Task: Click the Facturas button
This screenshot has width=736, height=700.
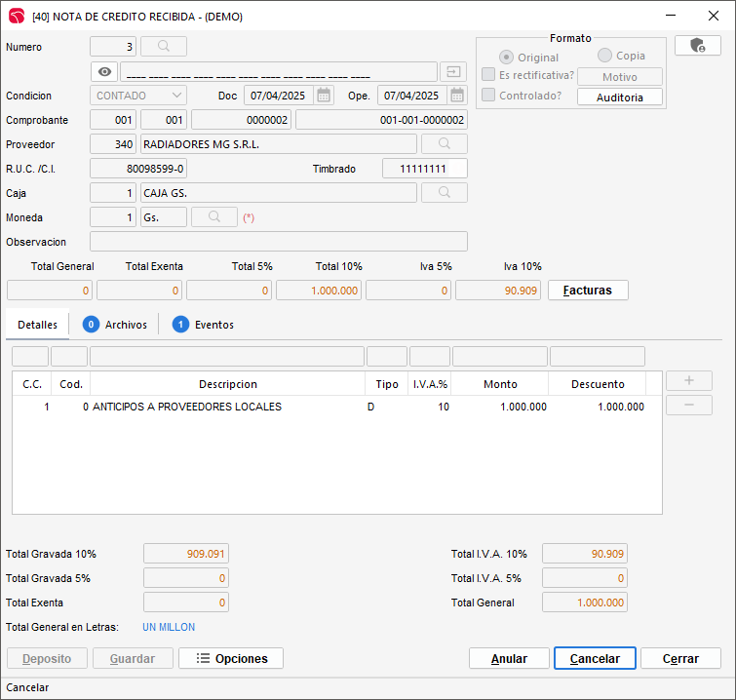Action: (588, 291)
